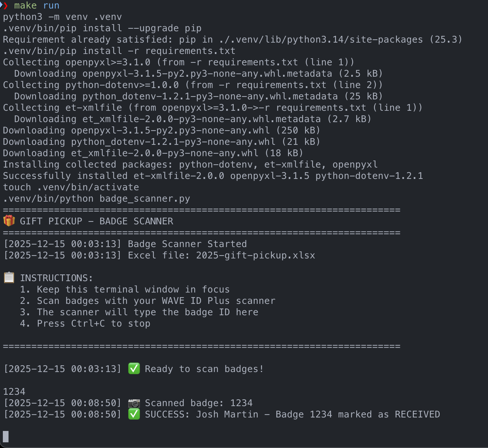Click the 'Badge Scanner Started' log text
Image resolution: width=488 pixels, height=448 pixels.
click(187, 244)
